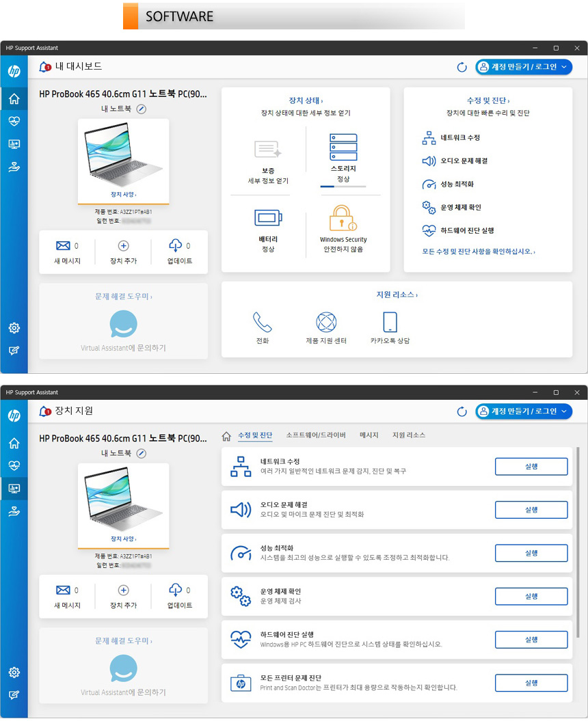The image size is (588, 721).
Task: Open the 장치 사양 link in 장치 지원 window
Action: (123, 539)
